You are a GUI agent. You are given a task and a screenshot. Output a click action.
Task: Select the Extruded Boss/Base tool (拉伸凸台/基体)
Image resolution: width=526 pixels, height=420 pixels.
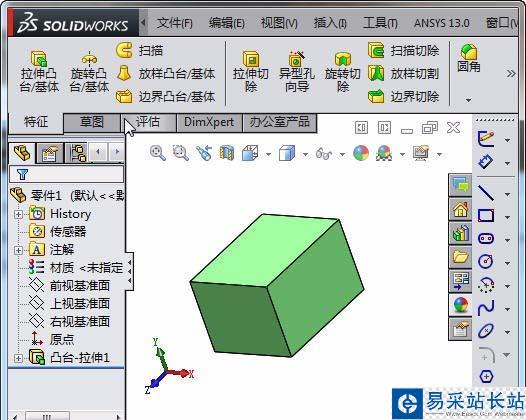tap(39, 71)
